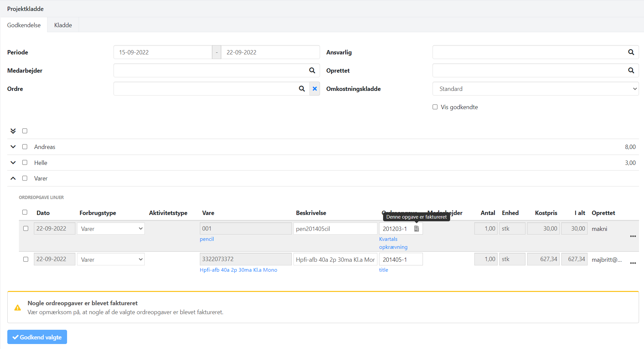Image resolution: width=644 pixels, height=349 pixels.
Task: Open the Kvartals opkrævning link
Action: [393, 243]
